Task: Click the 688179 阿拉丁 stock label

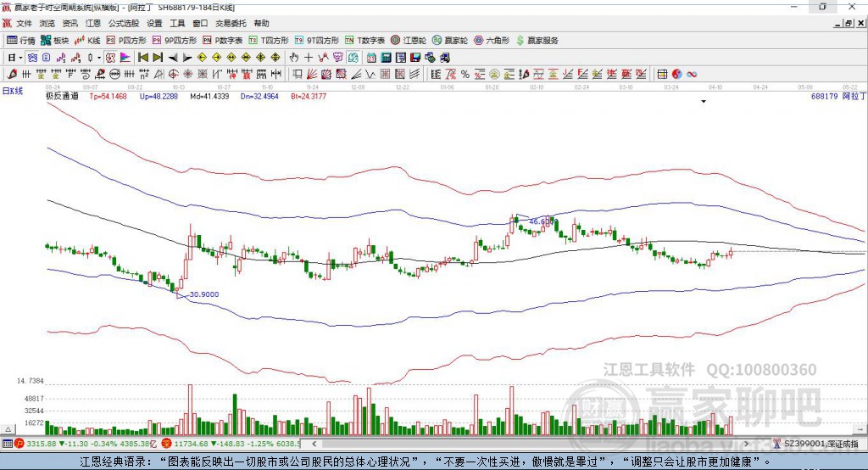Action: pyautogui.click(x=838, y=97)
